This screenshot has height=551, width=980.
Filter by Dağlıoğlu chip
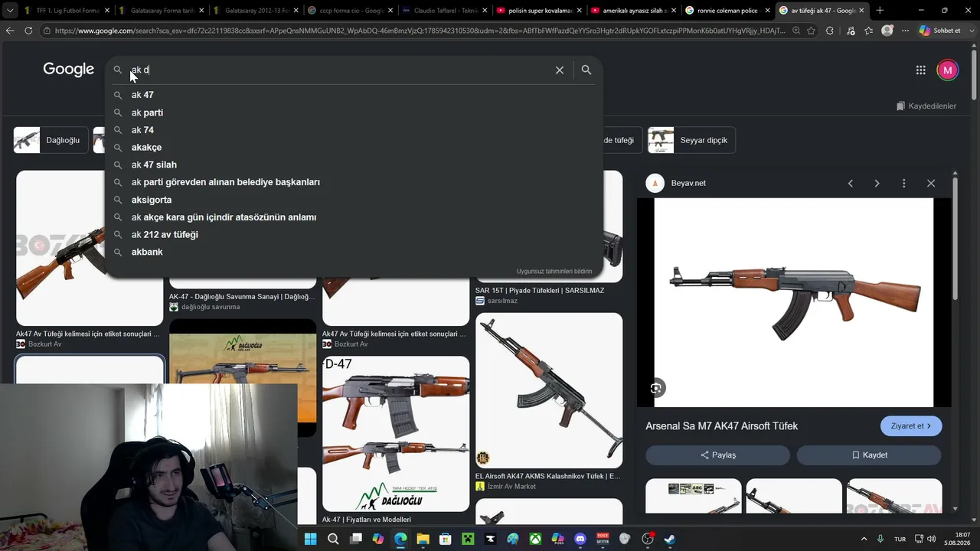pos(51,140)
